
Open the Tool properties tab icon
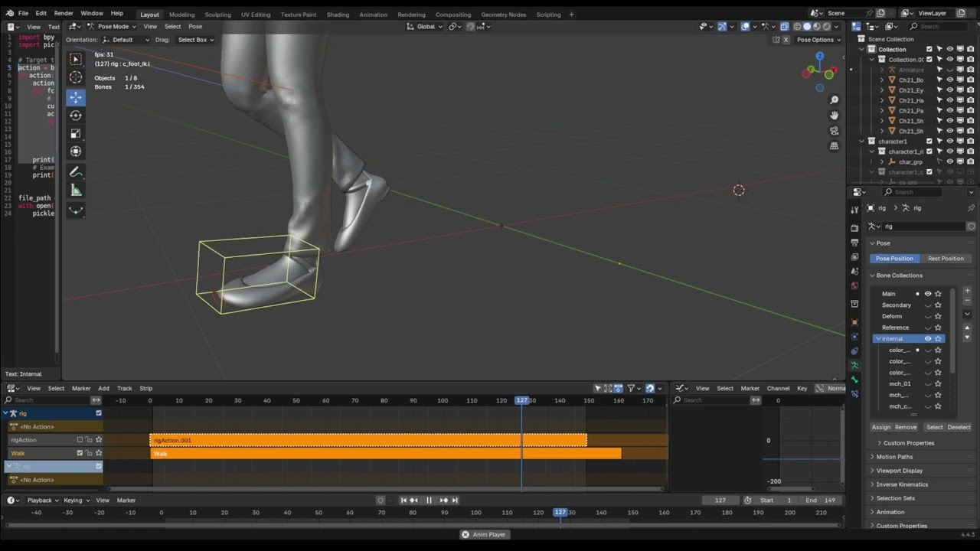tap(854, 210)
